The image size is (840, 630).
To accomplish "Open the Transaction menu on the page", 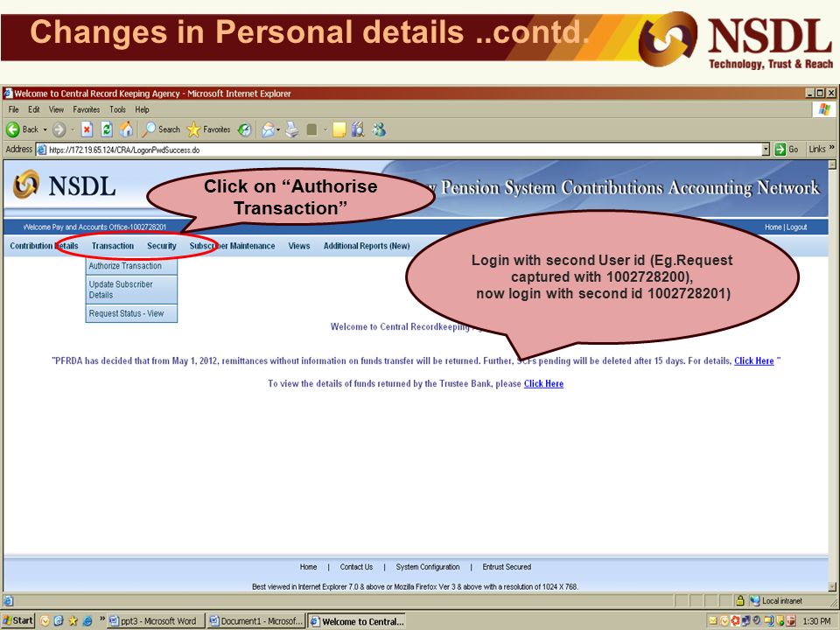I will click(x=113, y=246).
